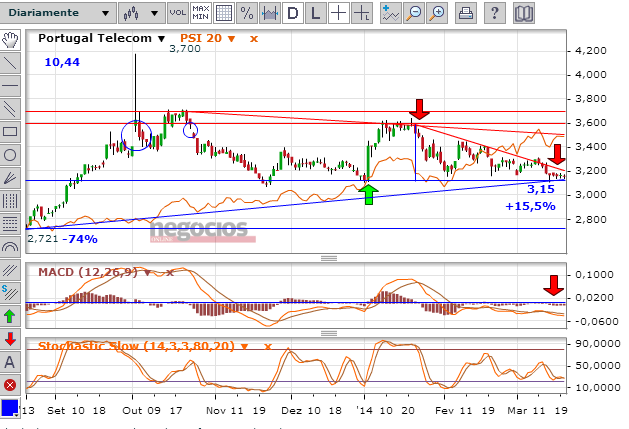Select the hand pan tool
The width and height of the screenshot is (629, 429).
point(10,39)
